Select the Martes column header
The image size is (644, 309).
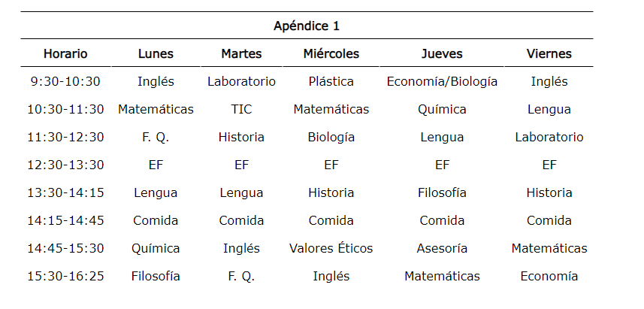(241, 53)
